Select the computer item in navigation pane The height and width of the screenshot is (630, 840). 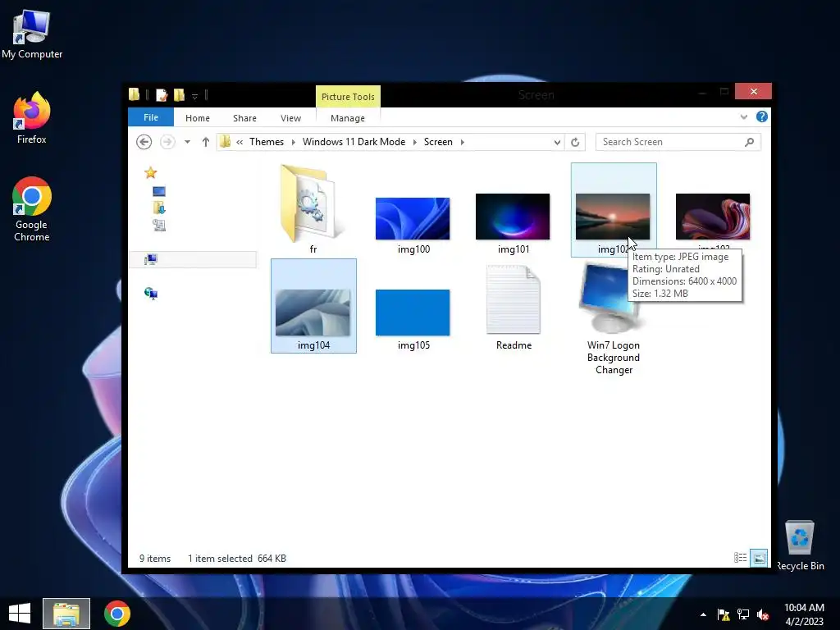pos(193,260)
